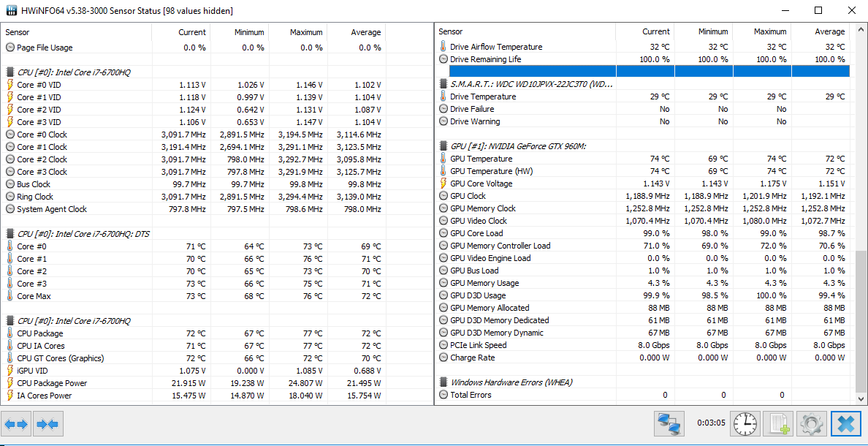The width and height of the screenshot is (868, 446).
Task: Select the Core #3 VID row label
Action: point(39,122)
